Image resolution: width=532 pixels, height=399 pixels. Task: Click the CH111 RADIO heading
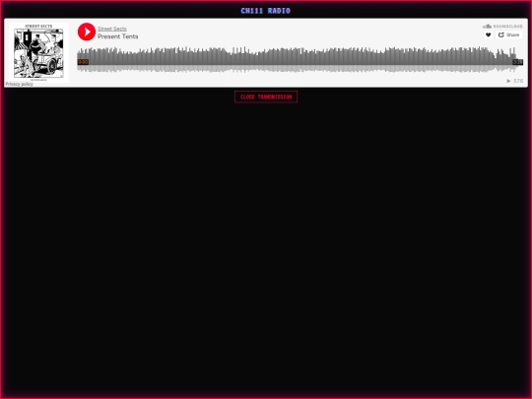click(x=266, y=11)
